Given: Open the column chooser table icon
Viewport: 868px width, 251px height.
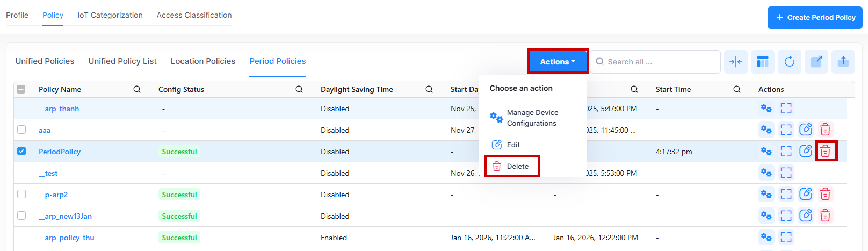Looking at the screenshot, I should (x=762, y=62).
